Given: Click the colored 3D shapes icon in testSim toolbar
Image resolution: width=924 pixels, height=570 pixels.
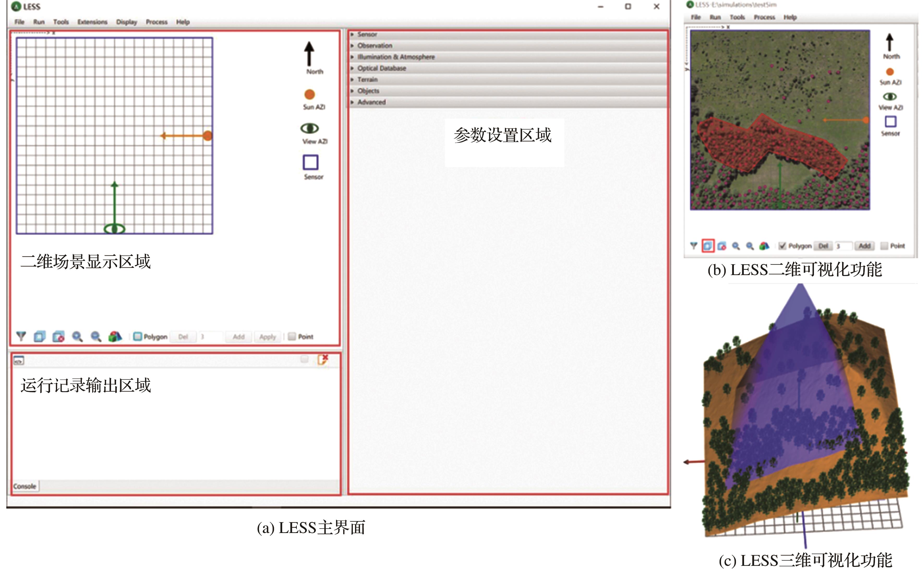Looking at the screenshot, I should [x=764, y=246].
